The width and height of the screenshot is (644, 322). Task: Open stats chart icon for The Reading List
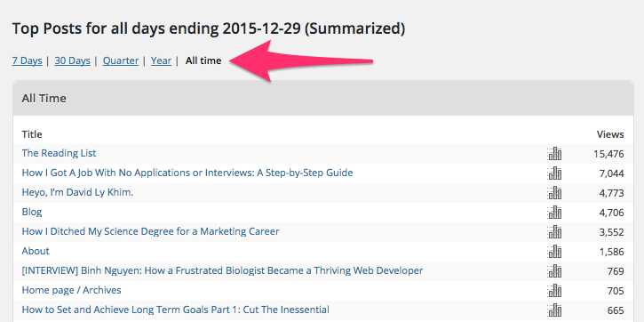coord(554,154)
